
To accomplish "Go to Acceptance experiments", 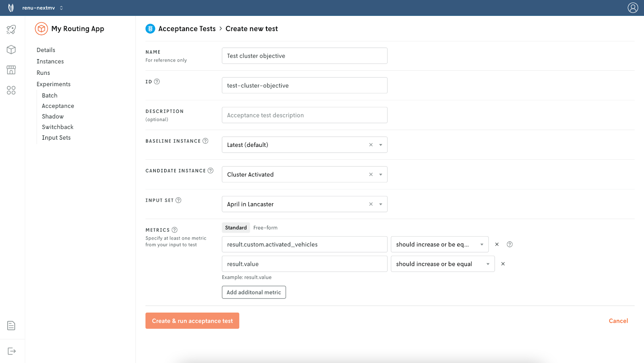I will (x=58, y=106).
